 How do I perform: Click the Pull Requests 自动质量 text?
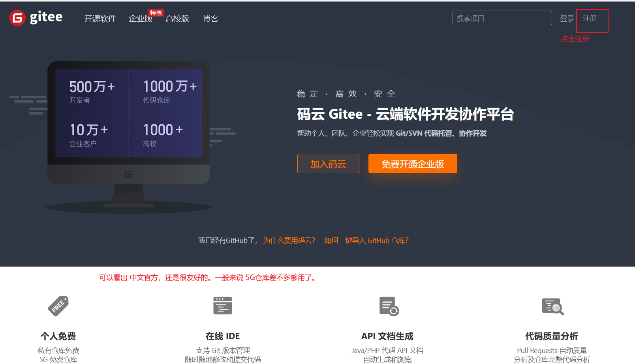point(552,351)
